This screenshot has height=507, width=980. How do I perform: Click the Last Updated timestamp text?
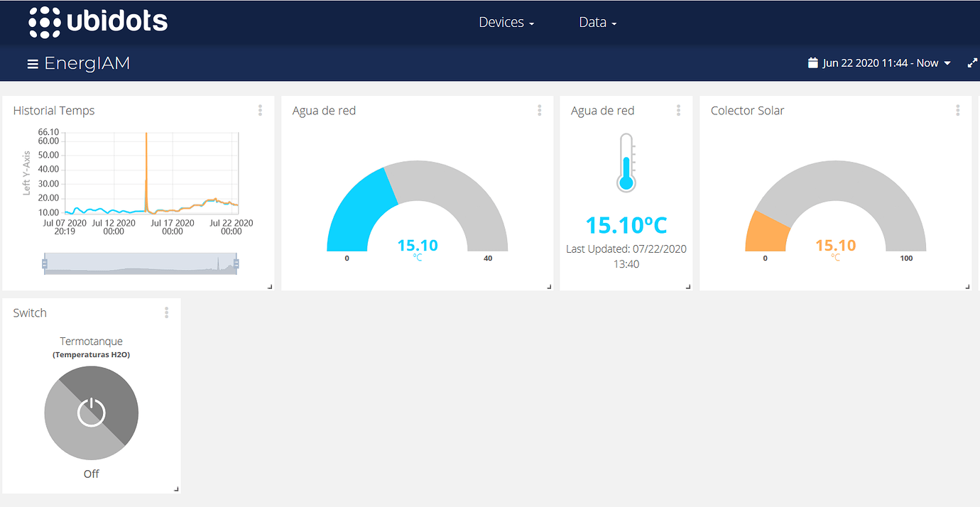click(x=626, y=249)
